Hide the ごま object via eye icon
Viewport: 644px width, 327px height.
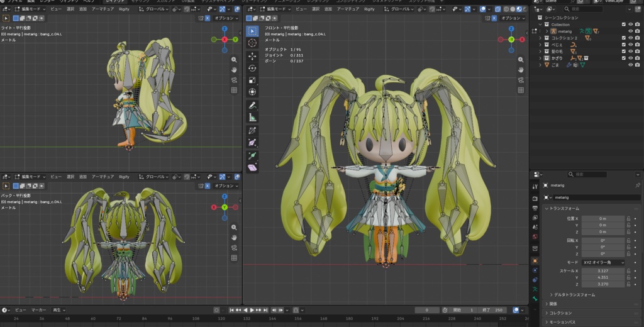tap(630, 65)
